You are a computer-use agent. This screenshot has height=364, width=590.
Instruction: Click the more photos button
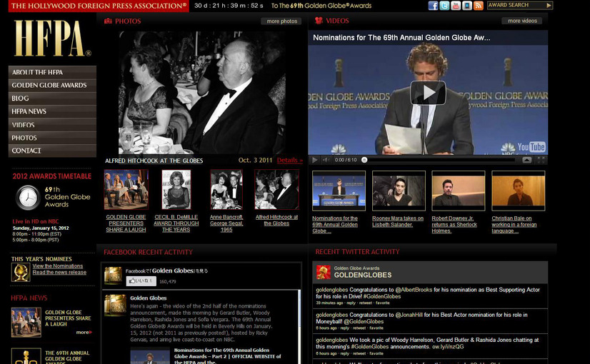[x=281, y=21]
